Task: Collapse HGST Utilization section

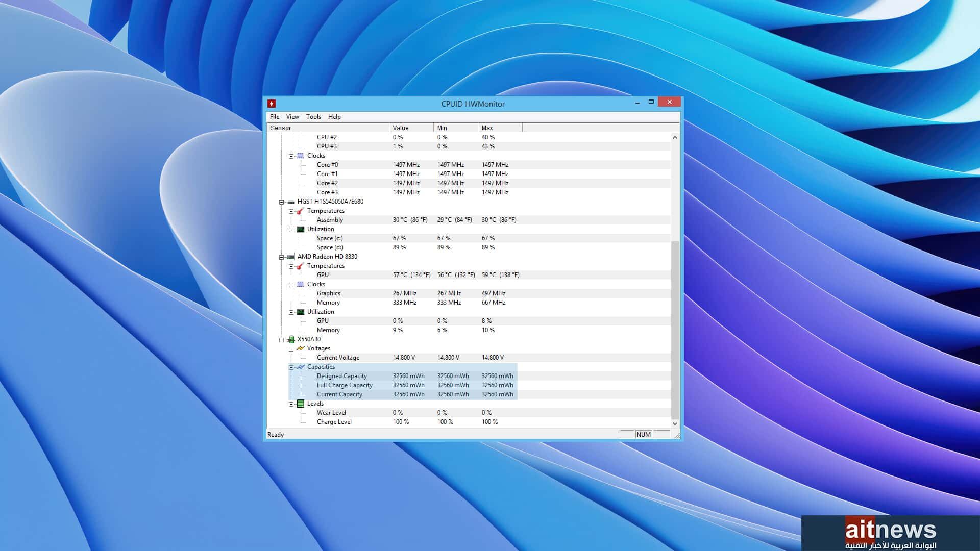Action: point(291,230)
